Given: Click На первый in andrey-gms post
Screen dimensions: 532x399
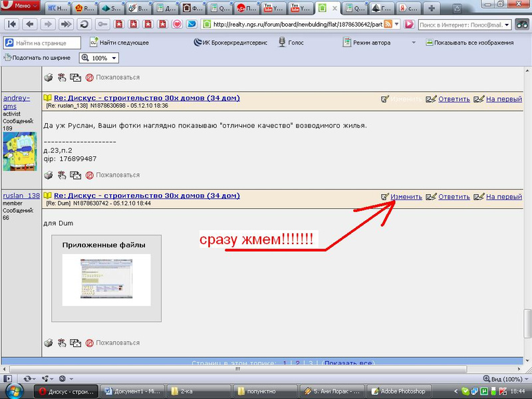Looking at the screenshot, I should 504,99.
